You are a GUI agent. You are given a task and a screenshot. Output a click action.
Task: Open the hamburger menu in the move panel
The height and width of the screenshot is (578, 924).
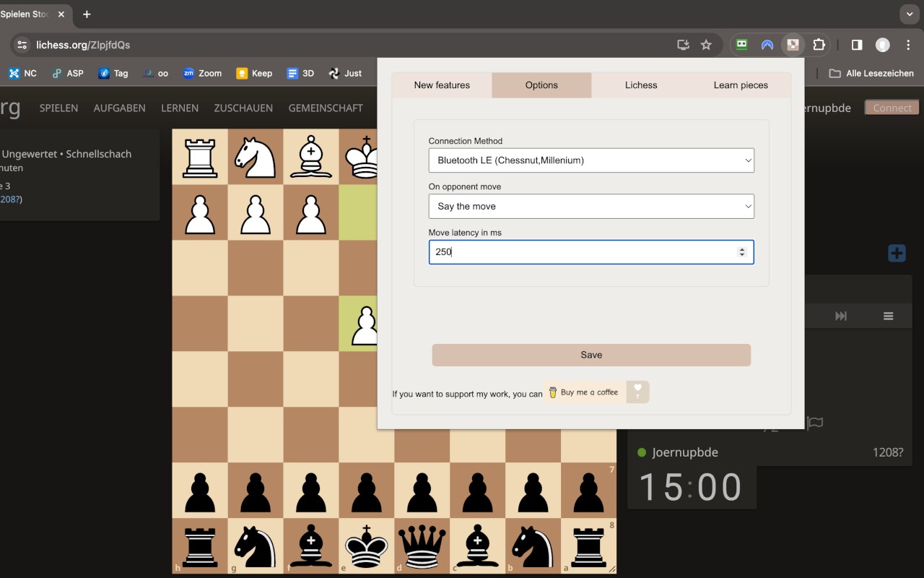click(x=888, y=316)
